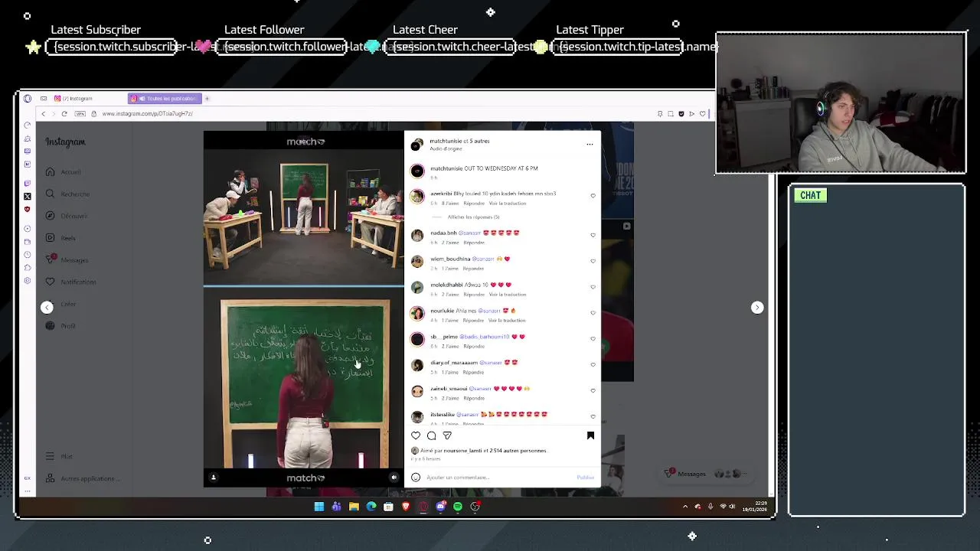The image size is (980, 551).
Task: Open Twitch in Opera sidebar
Action: pyautogui.click(x=28, y=183)
